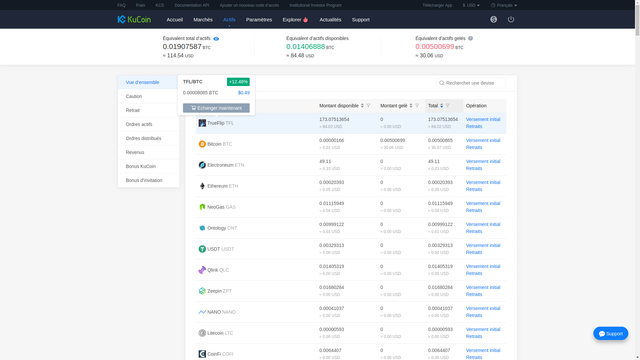Open the Support chat bubble
The image size is (640, 360).
point(611,333)
